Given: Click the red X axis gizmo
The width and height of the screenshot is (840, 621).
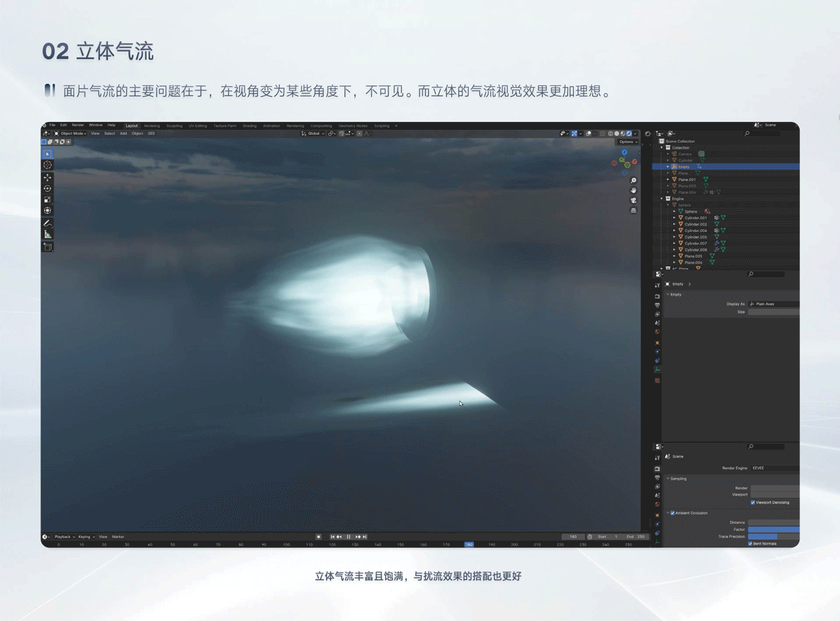Looking at the screenshot, I should [634, 161].
